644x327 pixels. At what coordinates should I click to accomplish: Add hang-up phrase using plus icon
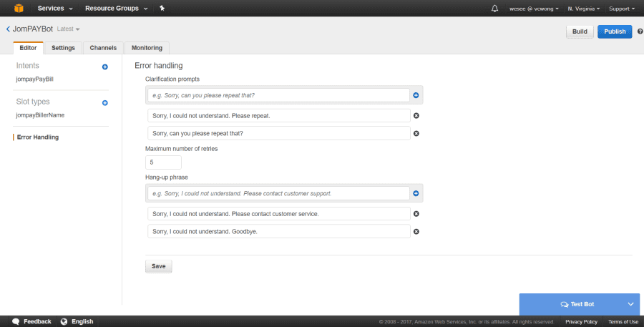tap(416, 193)
